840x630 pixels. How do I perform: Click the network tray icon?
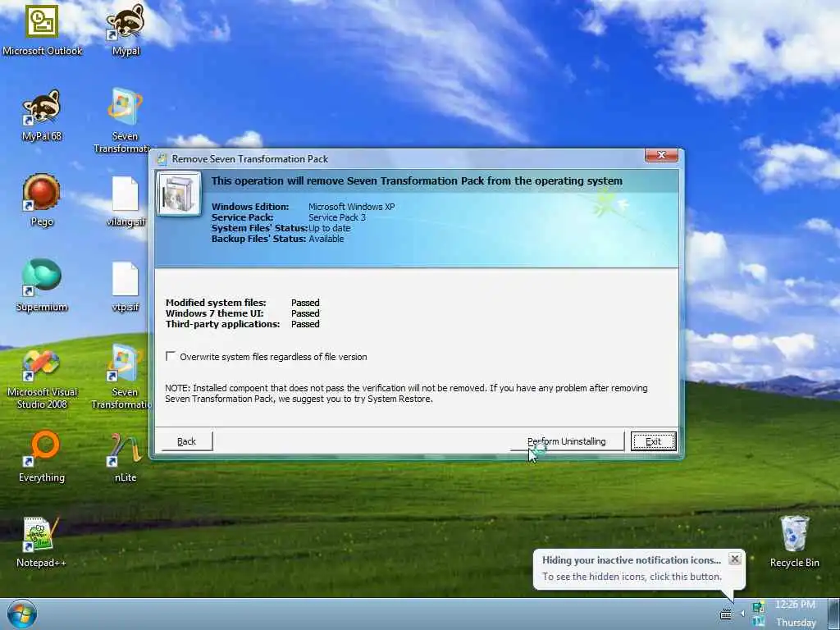758,607
